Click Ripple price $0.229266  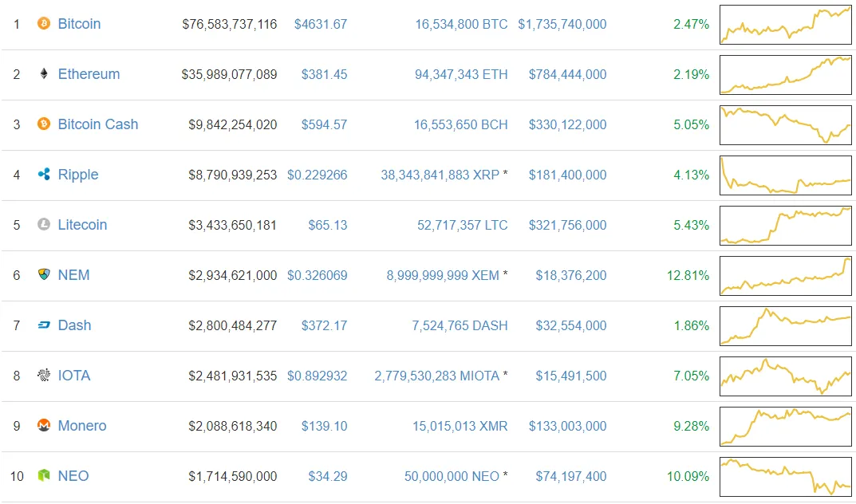pos(318,175)
